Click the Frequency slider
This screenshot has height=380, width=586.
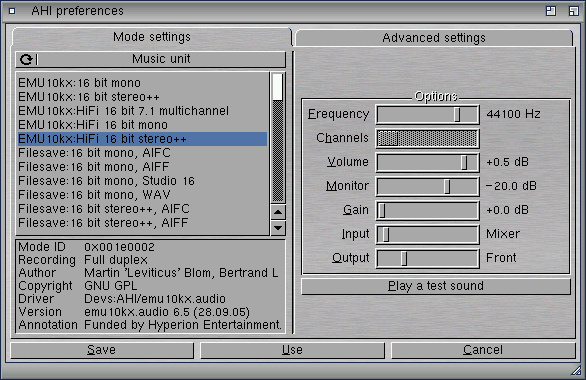point(428,114)
